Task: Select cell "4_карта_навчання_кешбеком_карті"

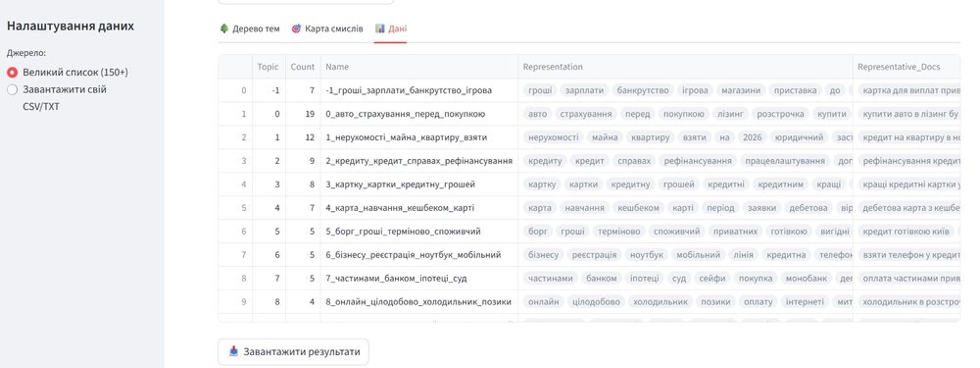Action: (419, 208)
